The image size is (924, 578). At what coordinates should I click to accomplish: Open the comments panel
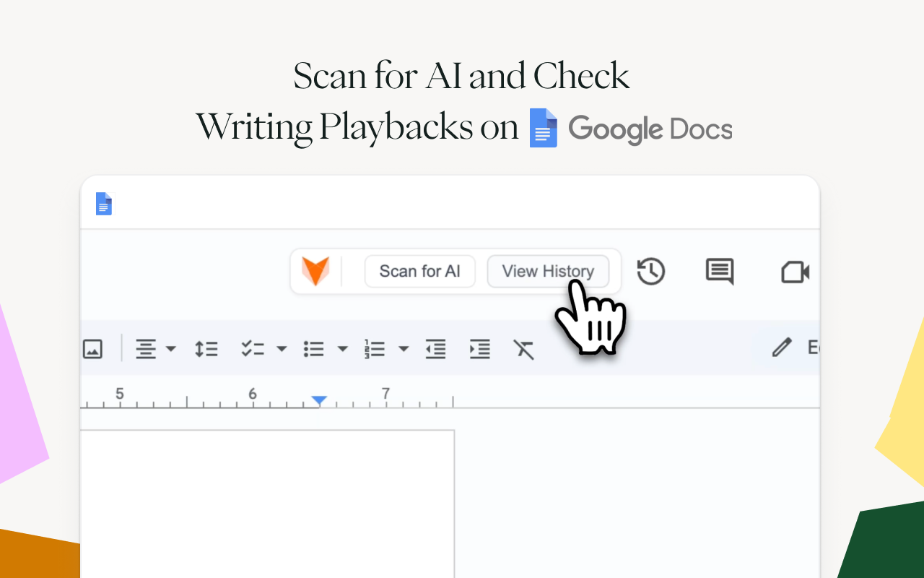[x=719, y=272]
